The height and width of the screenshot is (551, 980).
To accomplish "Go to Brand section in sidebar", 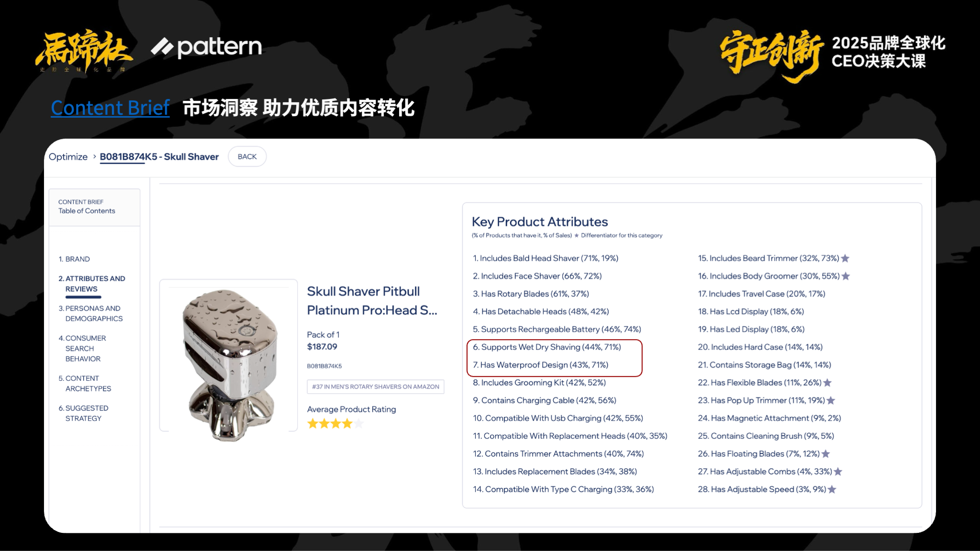I will pos(74,259).
